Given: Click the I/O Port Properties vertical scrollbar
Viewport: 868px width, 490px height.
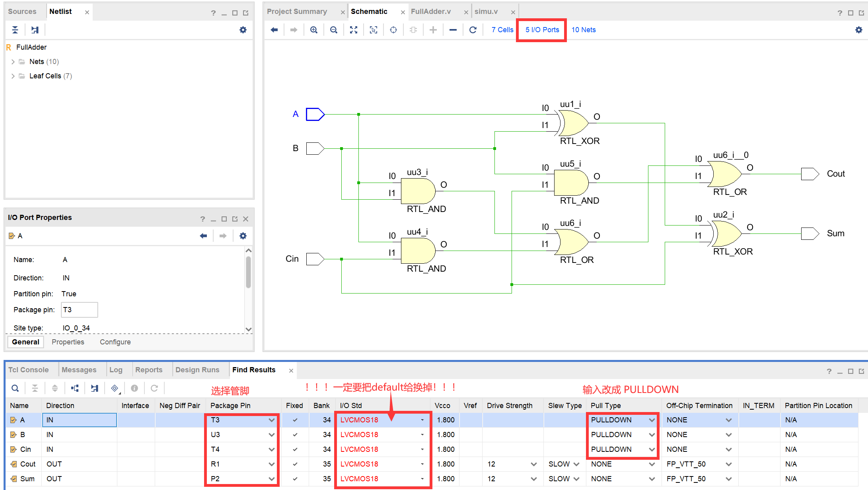Looking at the screenshot, I should point(248,272).
